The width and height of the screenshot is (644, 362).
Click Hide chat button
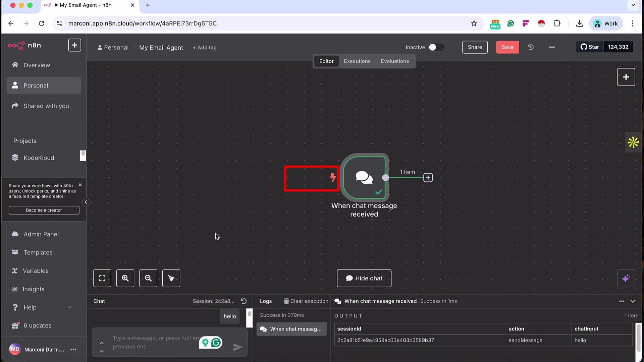tap(364, 278)
